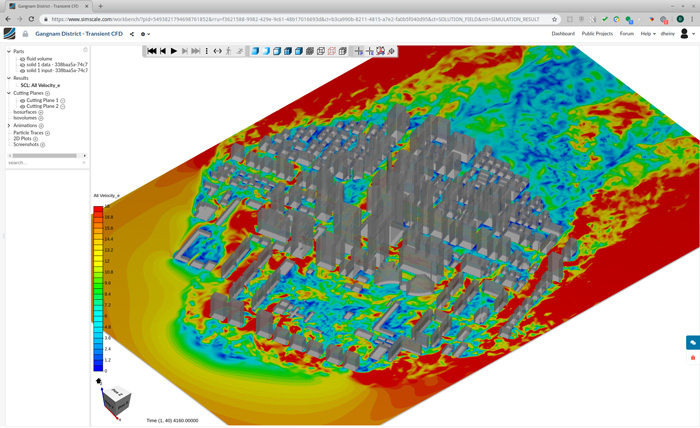Toggle visibility of fluid volume part

point(23,59)
